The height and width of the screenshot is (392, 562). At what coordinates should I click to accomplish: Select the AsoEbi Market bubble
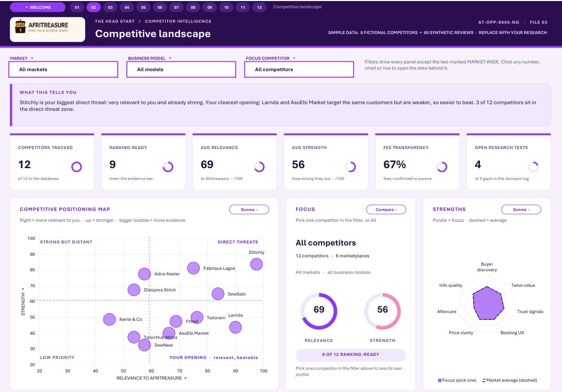point(169,333)
